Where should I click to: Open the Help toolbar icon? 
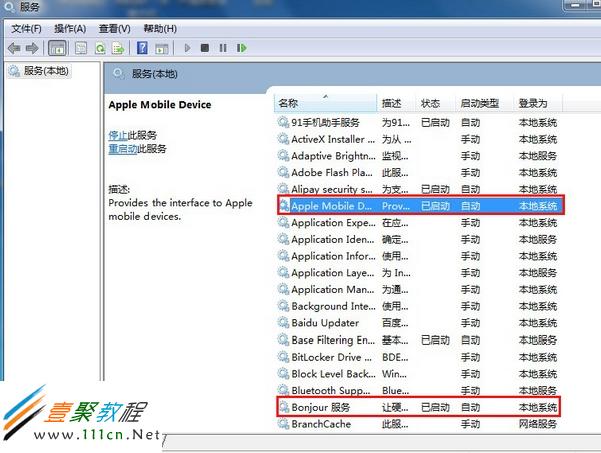coord(142,48)
